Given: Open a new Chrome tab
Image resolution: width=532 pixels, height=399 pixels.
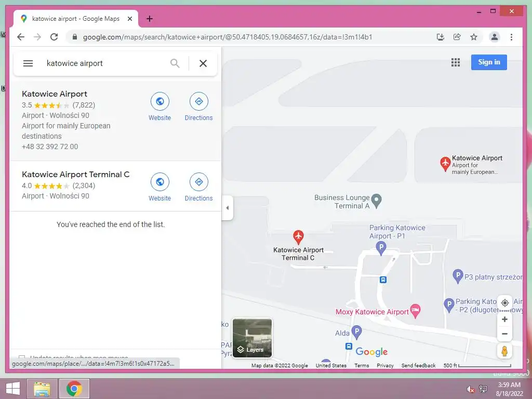Looking at the screenshot, I should (149, 19).
